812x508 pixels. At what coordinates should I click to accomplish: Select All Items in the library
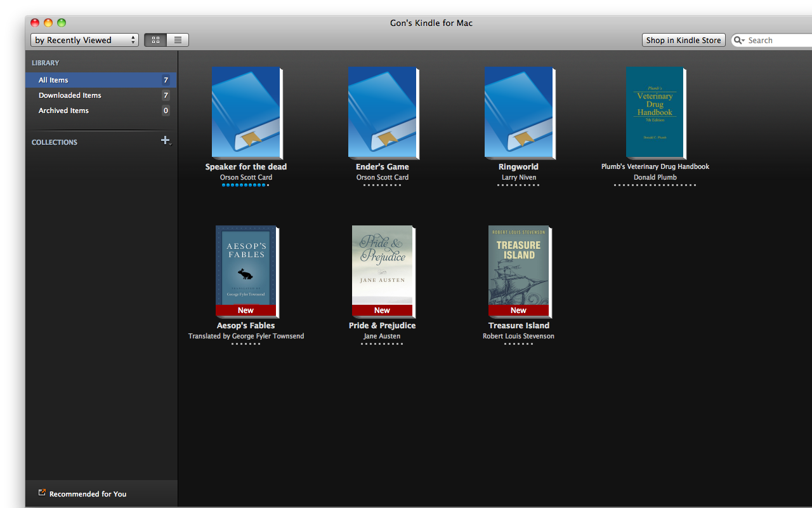coord(101,80)
